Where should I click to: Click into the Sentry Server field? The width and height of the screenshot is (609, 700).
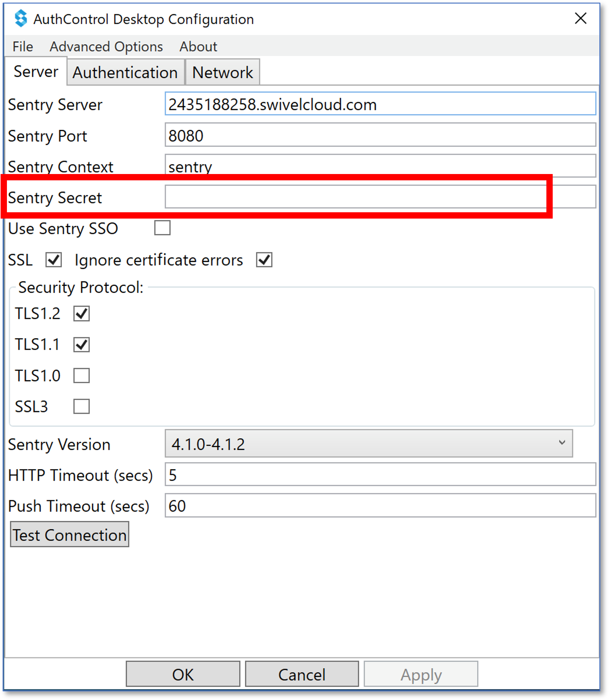click(x=380, y=104)
